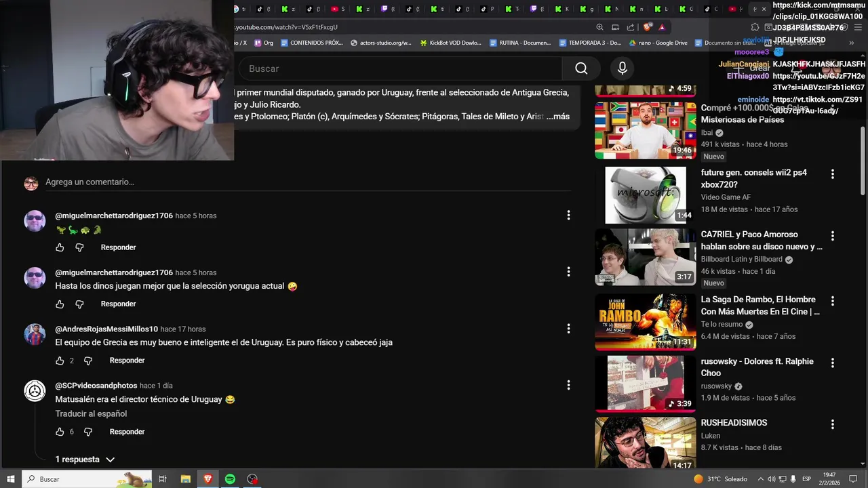Image resolution: width=868 pixels, height=488 pixels.
Task: Click the Brave Shields lion icon
Action: tap(648, 27)
